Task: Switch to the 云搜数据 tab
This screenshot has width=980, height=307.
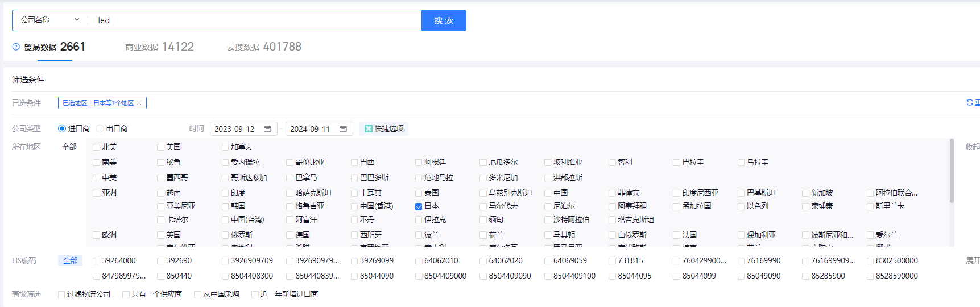Action: pyautogui.click(x=264, y=47)
